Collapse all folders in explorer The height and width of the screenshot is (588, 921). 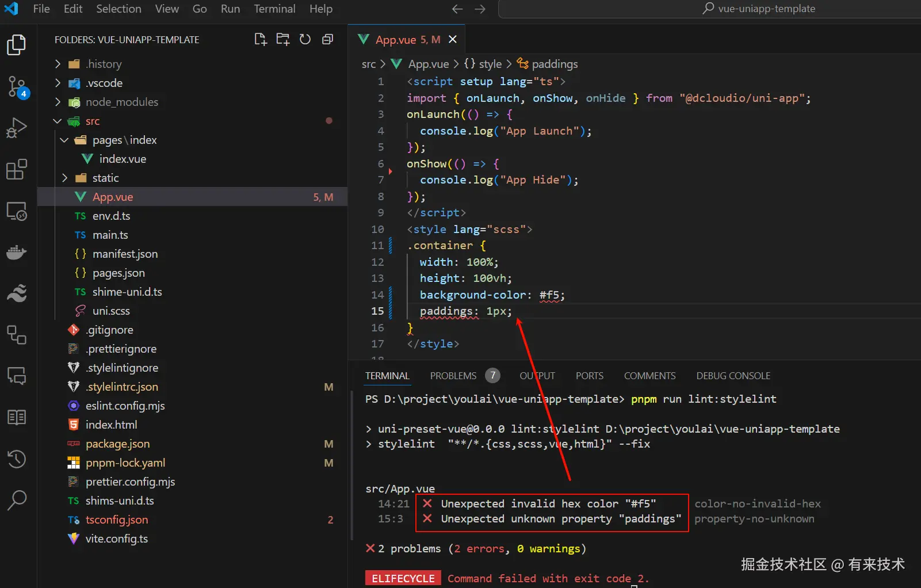(327, 39)
